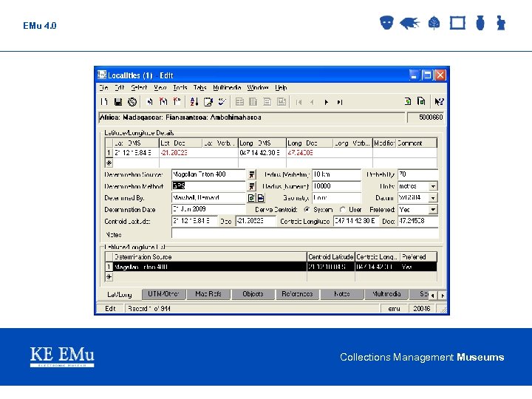Click the red-marked toolbar icon before sort
Image resolution: width=532 pixels, height=399 pixels.
pos(163,101)
